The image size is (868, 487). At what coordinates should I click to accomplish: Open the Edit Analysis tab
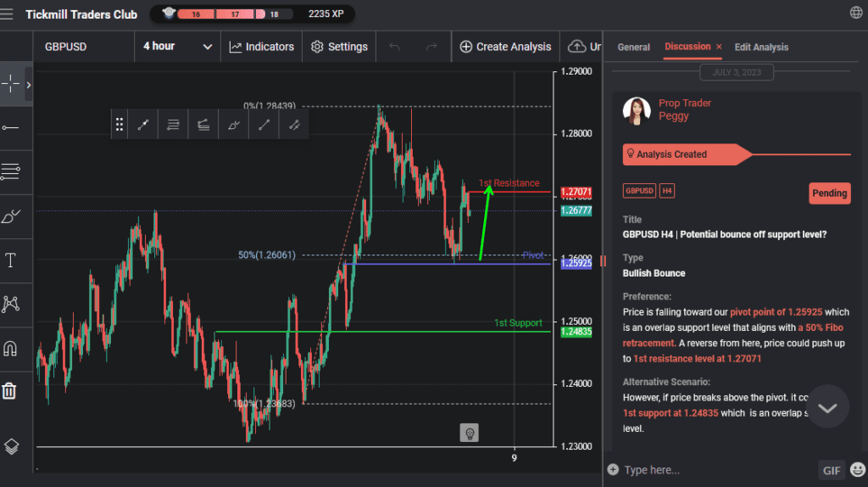click(760, 48)
